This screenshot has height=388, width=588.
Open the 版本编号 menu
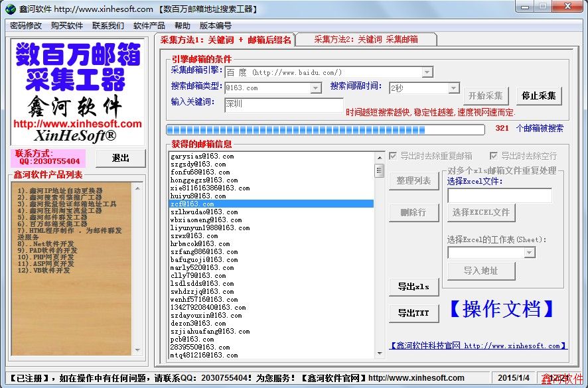(215, 25)
